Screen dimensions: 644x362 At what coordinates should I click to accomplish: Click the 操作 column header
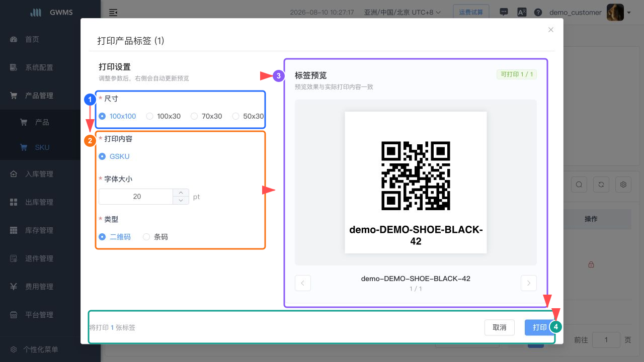coord(591,219)
